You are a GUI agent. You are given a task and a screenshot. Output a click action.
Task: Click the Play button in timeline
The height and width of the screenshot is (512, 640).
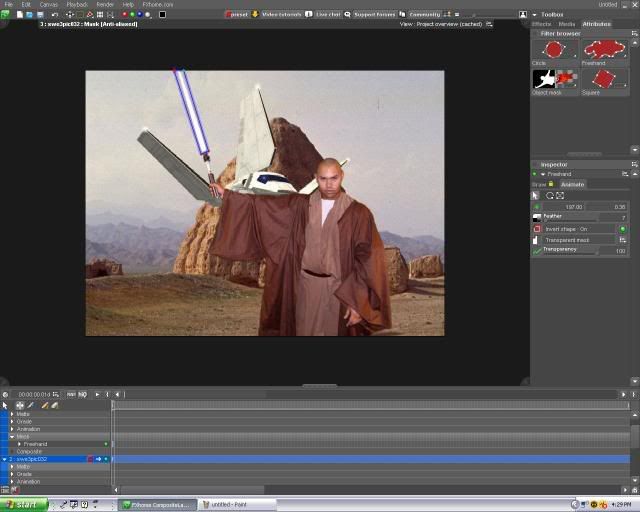click(x=97, y=394)
